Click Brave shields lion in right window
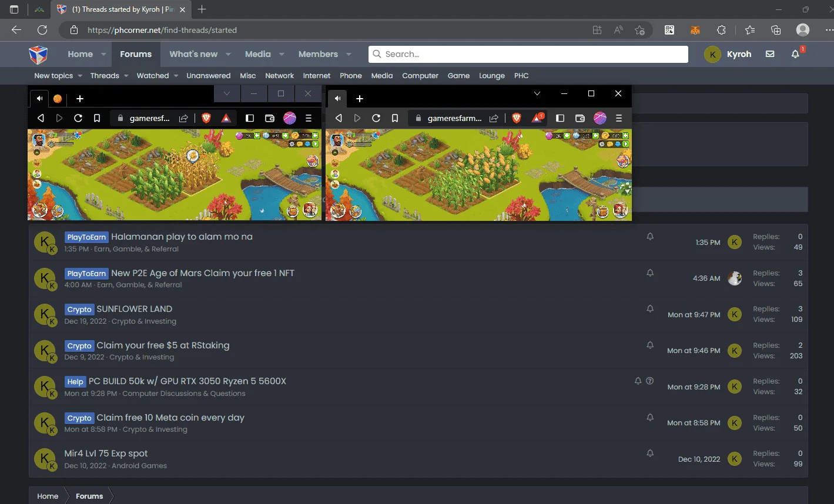The height and width of the screenshot is (504, 834). click(x=517, y=118)
